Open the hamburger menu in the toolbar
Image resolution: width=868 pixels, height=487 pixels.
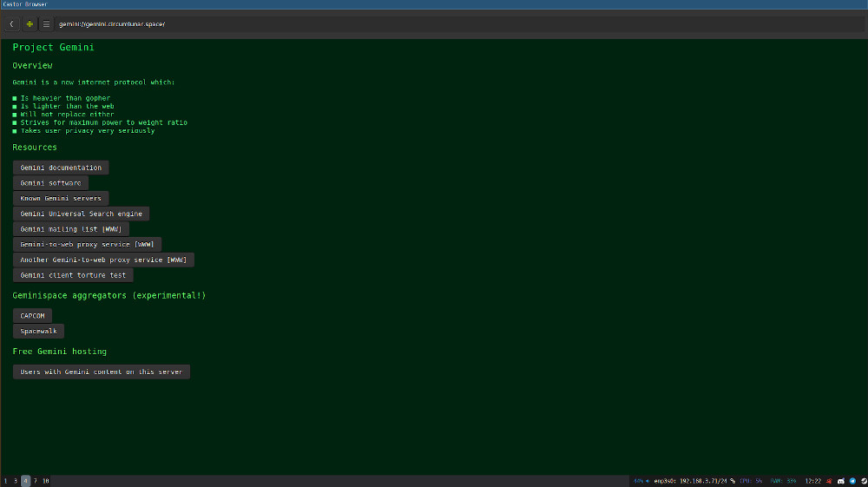[x=47, y=23]
